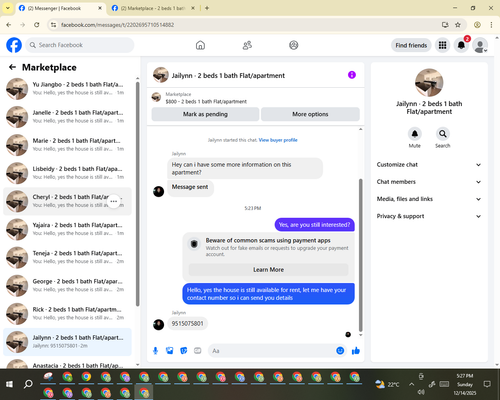This screenshot has width=500, height=400.
Task: Close the Messenger browser tab
Action: click(x=100, y=8)
